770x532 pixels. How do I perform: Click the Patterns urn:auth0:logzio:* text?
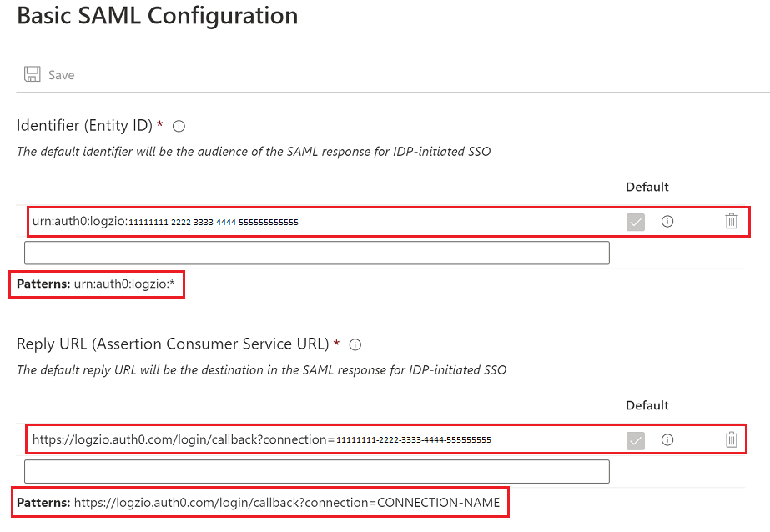pos(96,284)
